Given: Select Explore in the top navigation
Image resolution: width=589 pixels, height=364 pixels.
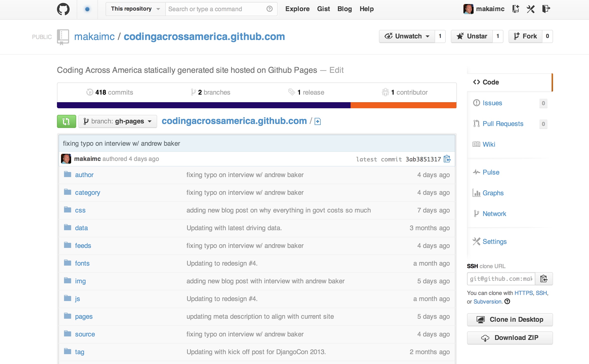Looking at the screenshot, I should (297, 9).
